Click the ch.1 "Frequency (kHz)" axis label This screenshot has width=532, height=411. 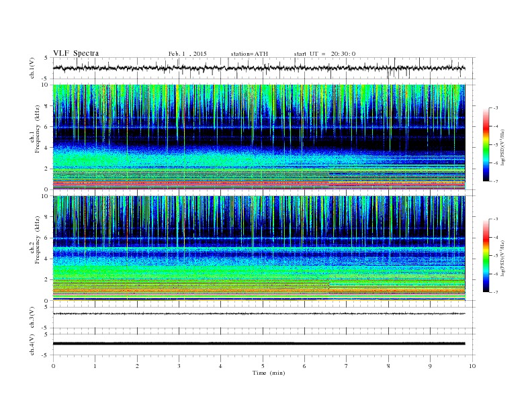[38, 129]
